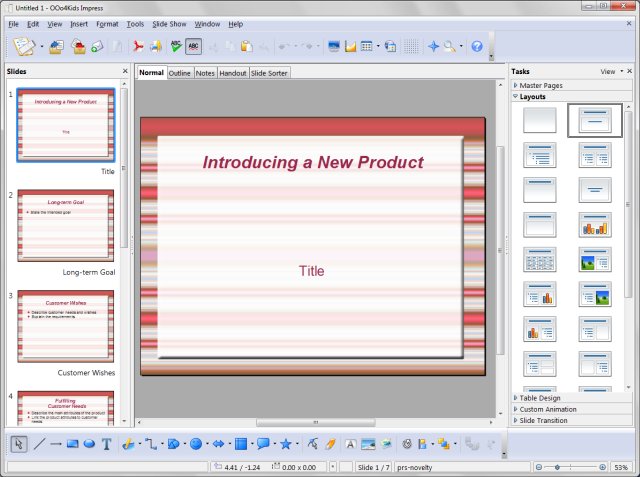This screenshot has width=640, height=477.
Task: Open the Help icon in toolbar
Action: [x=477, y=46]
